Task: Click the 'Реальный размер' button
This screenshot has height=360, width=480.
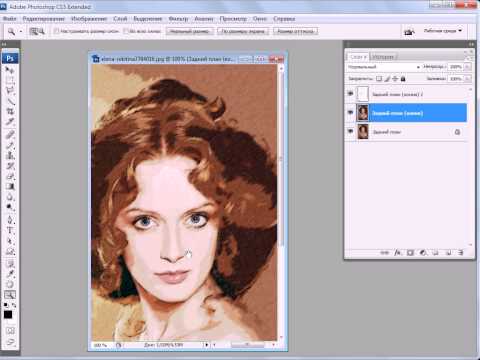Action: (x=189, y=31)
